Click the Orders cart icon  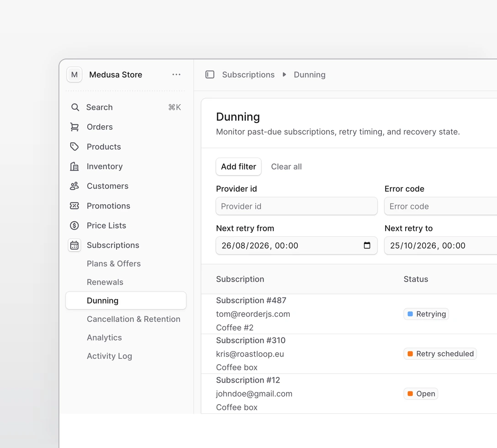coord(74,127)
